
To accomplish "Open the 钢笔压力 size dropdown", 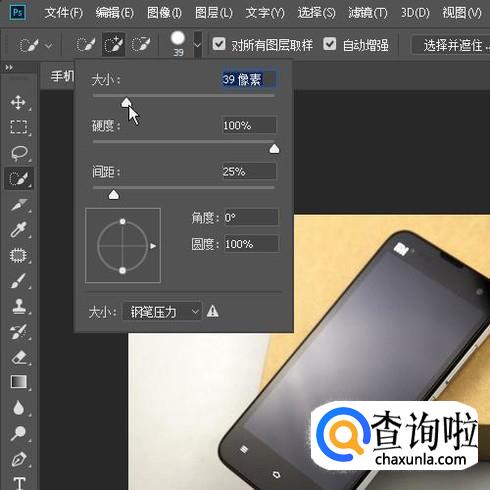I will 162,312.
